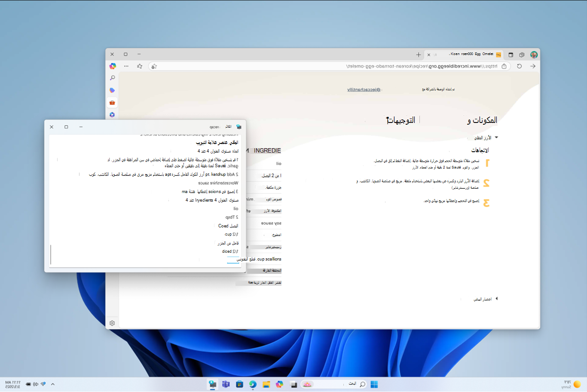Screen dimensions: 587x392
Task: Expand the احضار البيض section
Action: 496,299
